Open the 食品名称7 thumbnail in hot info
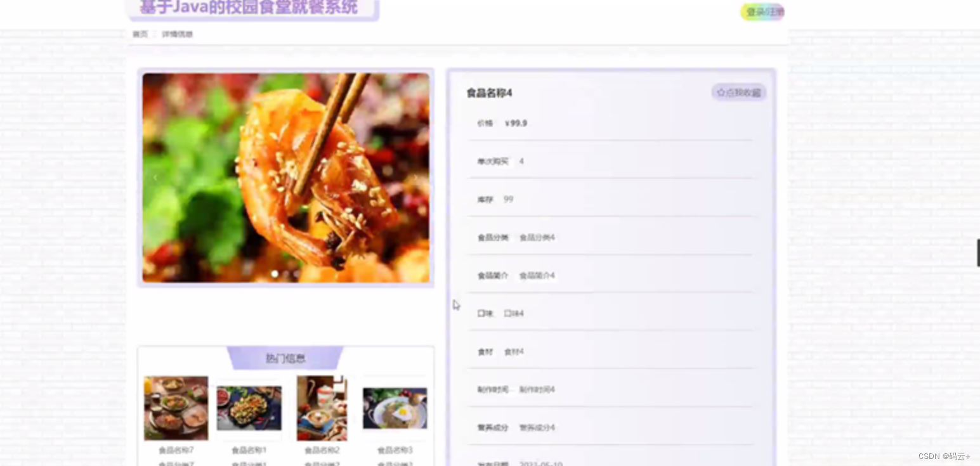 [176, 408]
